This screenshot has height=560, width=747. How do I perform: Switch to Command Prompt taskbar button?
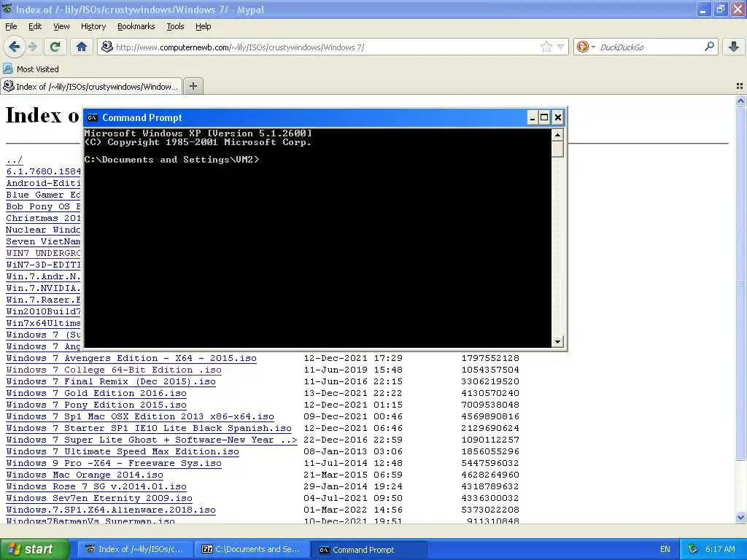(x=368, y=549)
